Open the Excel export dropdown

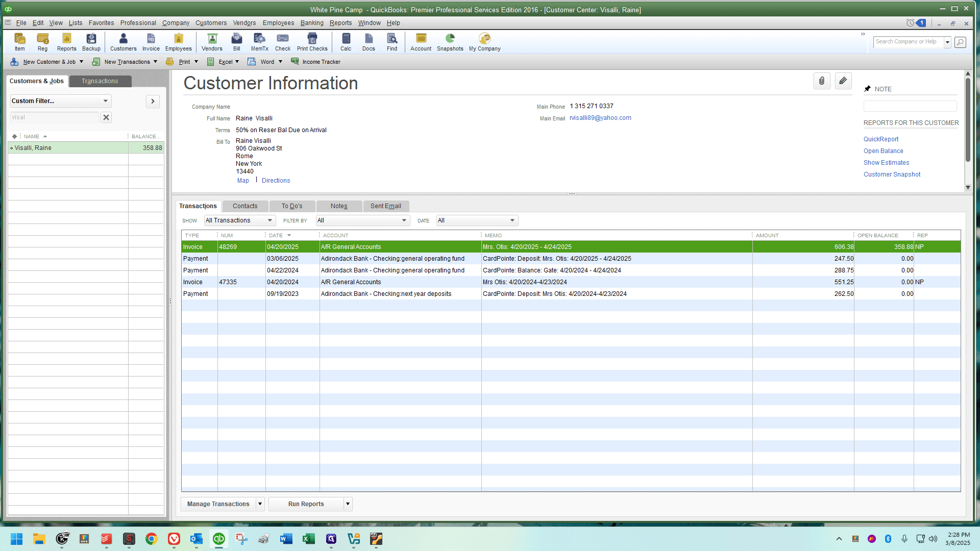[237, 62]
